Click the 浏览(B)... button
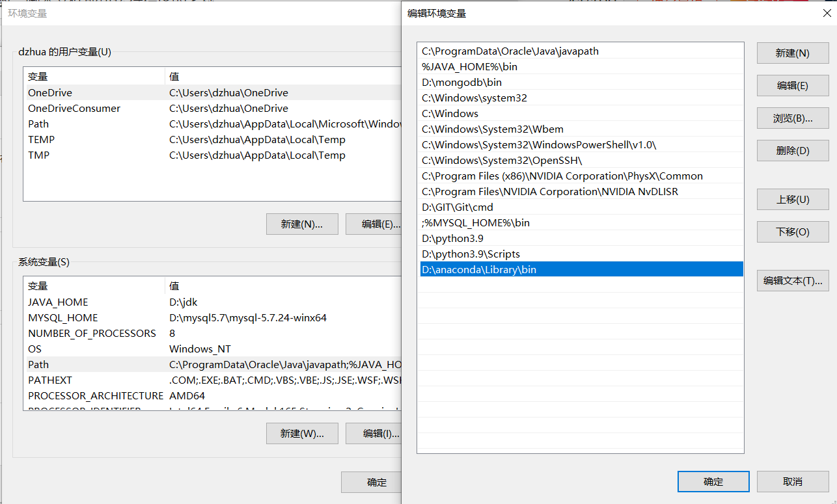837x504 pixels. click(793, 118)
